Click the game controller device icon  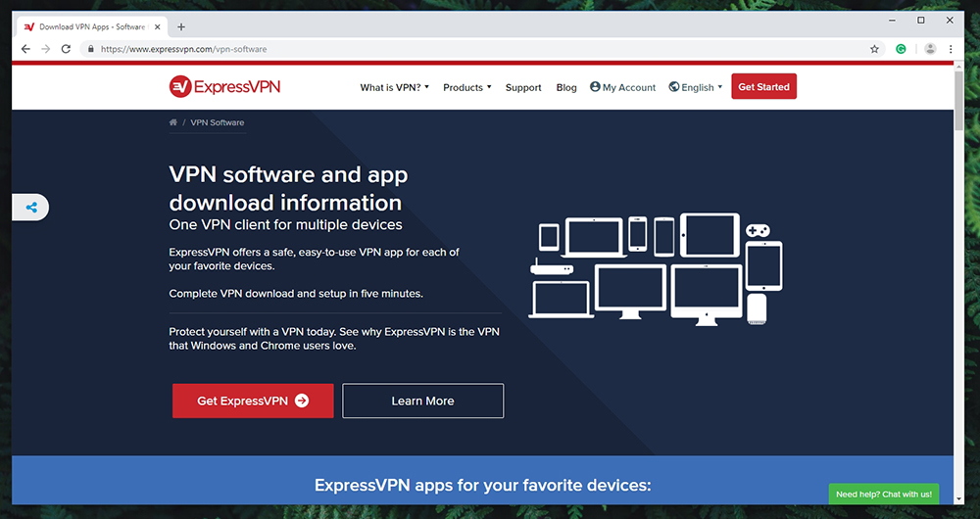click(x=758, y=230)
